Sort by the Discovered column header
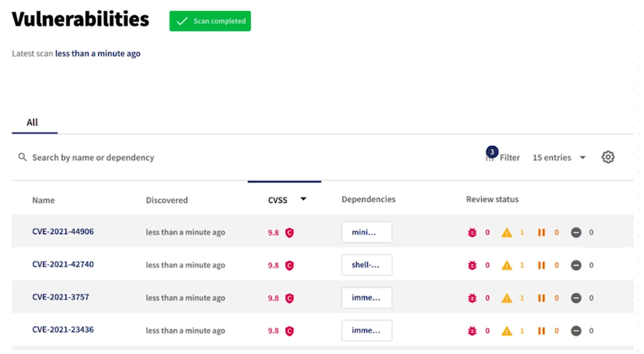Screen dimensions: 644x354 (x=167, y=200)
